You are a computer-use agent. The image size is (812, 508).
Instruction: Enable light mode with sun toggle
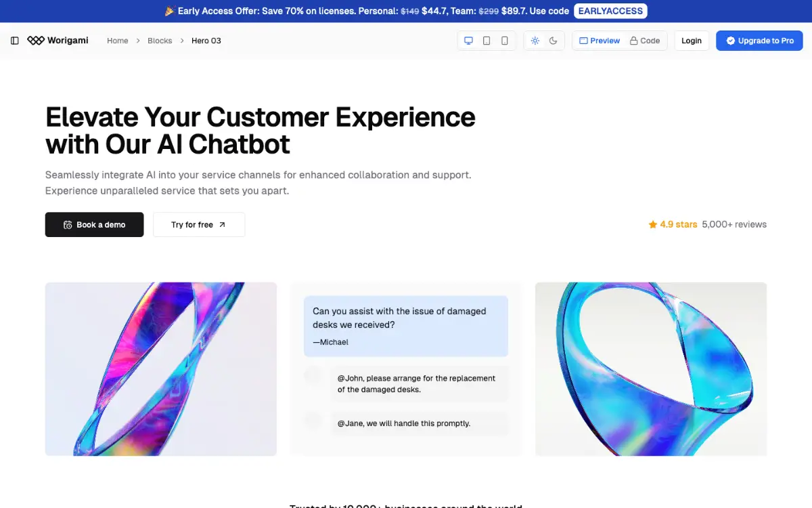pyautogui.click(x=535, y=41)
